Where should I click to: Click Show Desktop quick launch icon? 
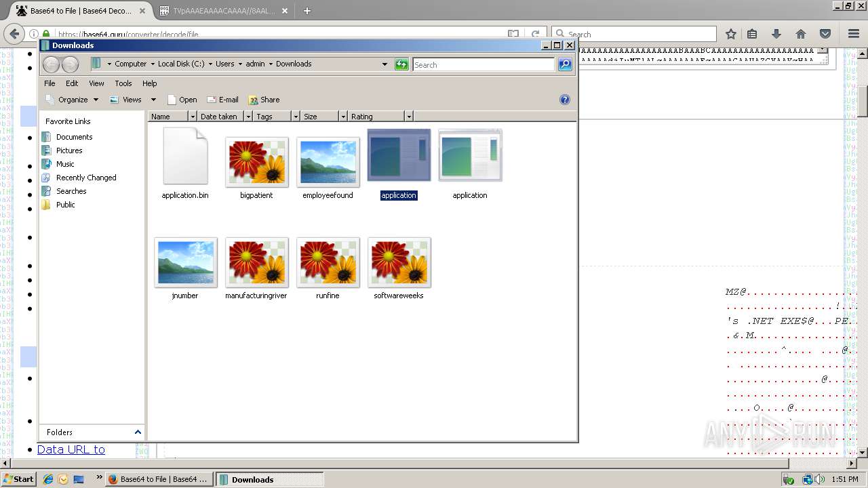click(79, 479)
